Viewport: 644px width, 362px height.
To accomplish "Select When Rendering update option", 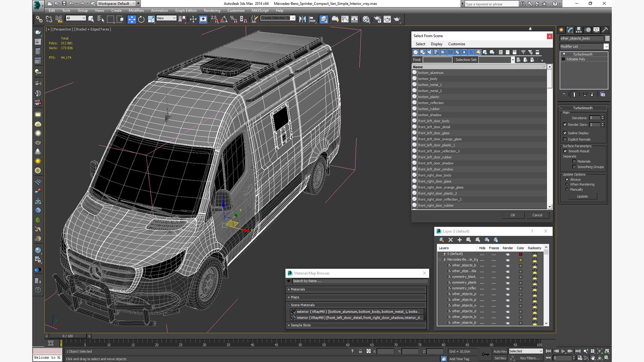I will click(567, 184).
